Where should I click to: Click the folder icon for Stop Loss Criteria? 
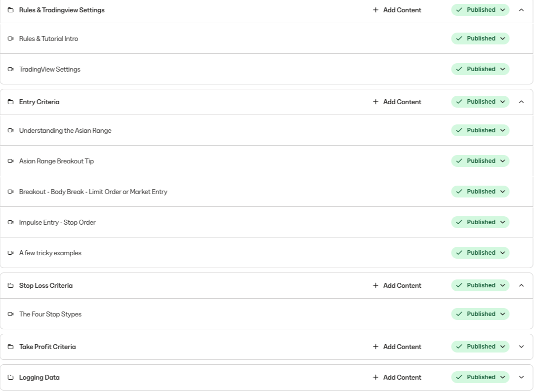click(10, 285)
